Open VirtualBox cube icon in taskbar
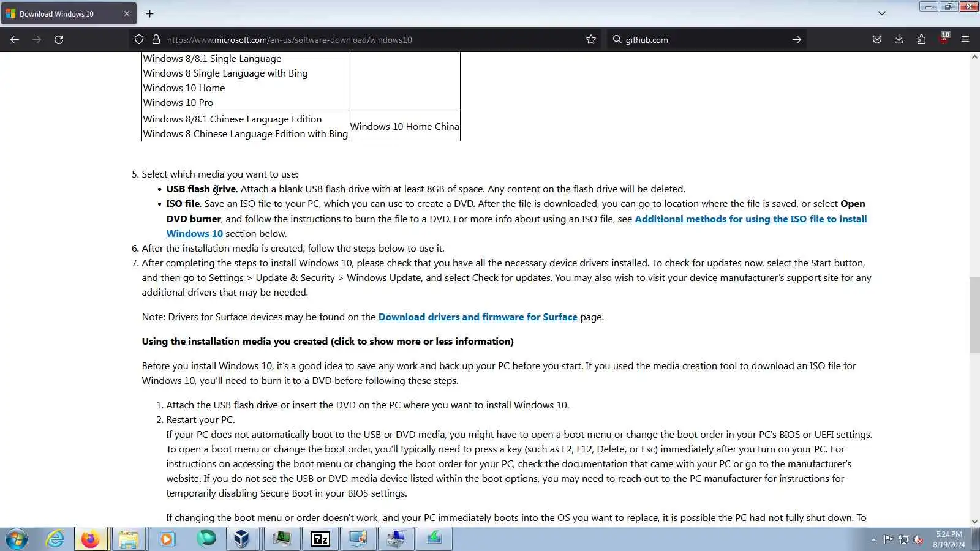The height and width of the screenshot is (551, 980). click(x=241, y=539)
